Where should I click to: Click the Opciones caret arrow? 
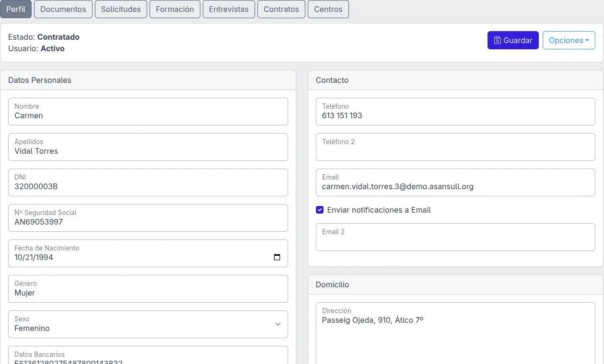pos(587,40)
